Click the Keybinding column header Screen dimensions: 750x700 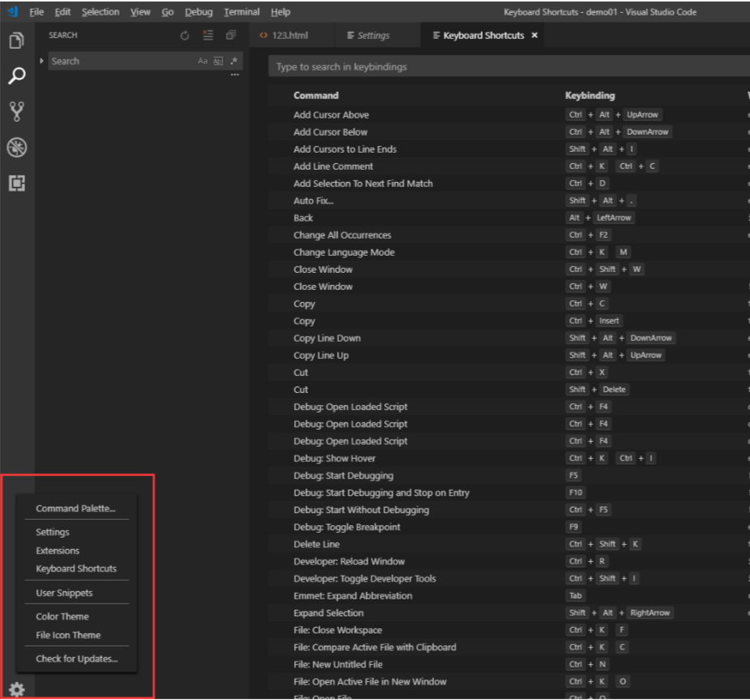tap(590, 95)
